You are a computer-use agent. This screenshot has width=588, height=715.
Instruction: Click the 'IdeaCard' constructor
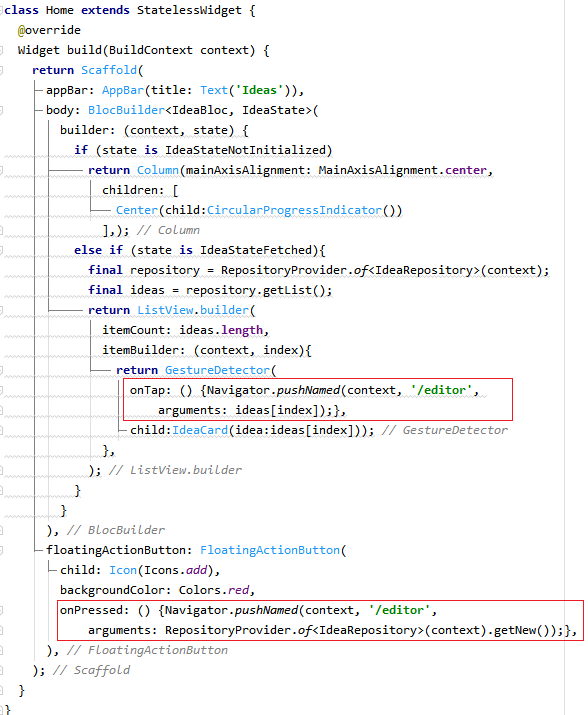pos(200,430)
